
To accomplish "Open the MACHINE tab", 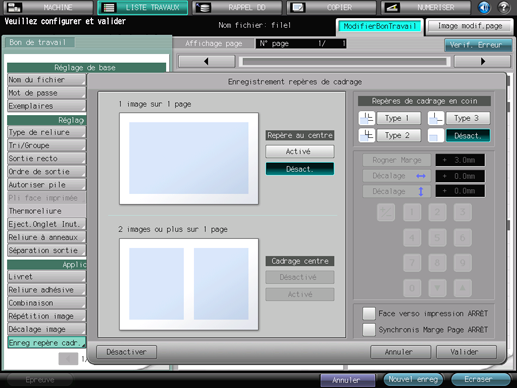I will point(49,7).
